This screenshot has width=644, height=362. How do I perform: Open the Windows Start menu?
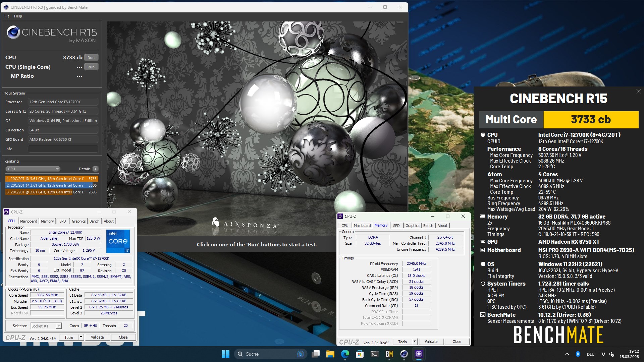tap(225, 354)
